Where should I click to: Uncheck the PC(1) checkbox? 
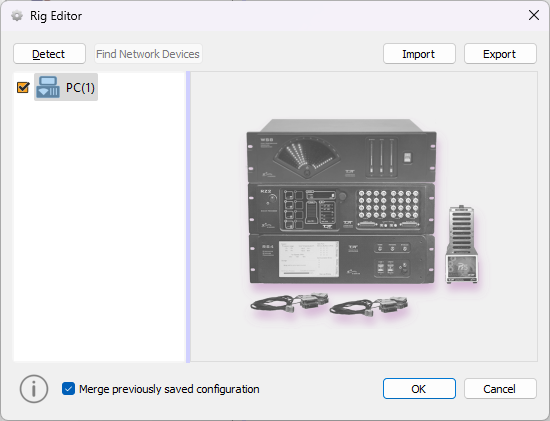point(23,87)
